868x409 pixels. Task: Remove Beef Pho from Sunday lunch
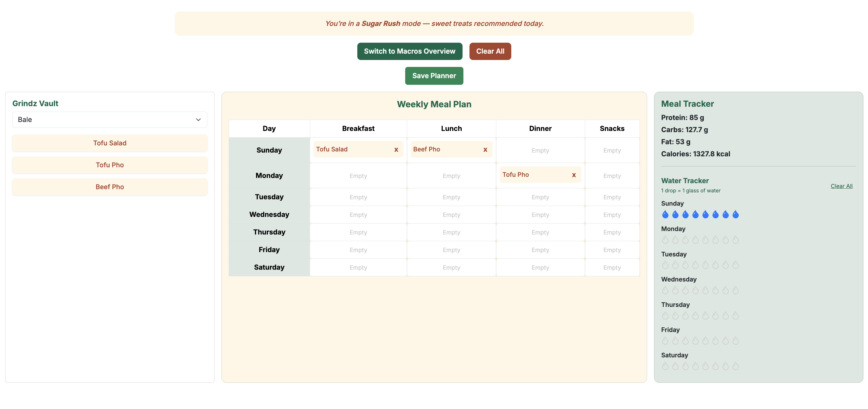point(485,150)
